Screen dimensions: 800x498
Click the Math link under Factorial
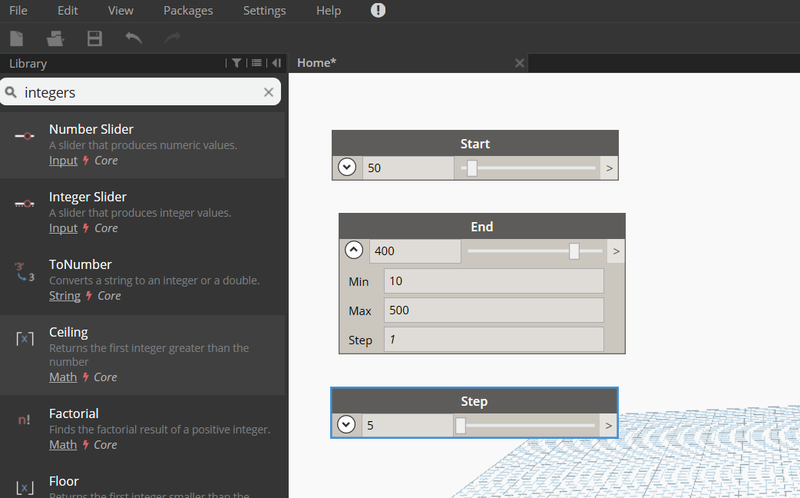tap(63, 445)
